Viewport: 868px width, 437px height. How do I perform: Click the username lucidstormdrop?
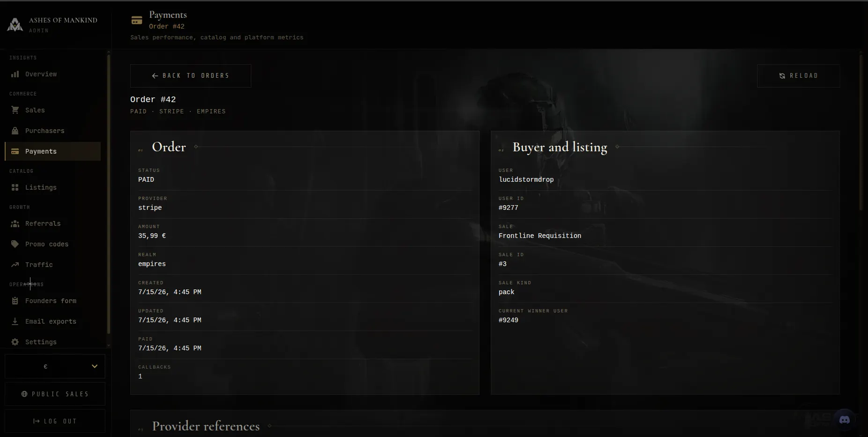coord(526,179)
